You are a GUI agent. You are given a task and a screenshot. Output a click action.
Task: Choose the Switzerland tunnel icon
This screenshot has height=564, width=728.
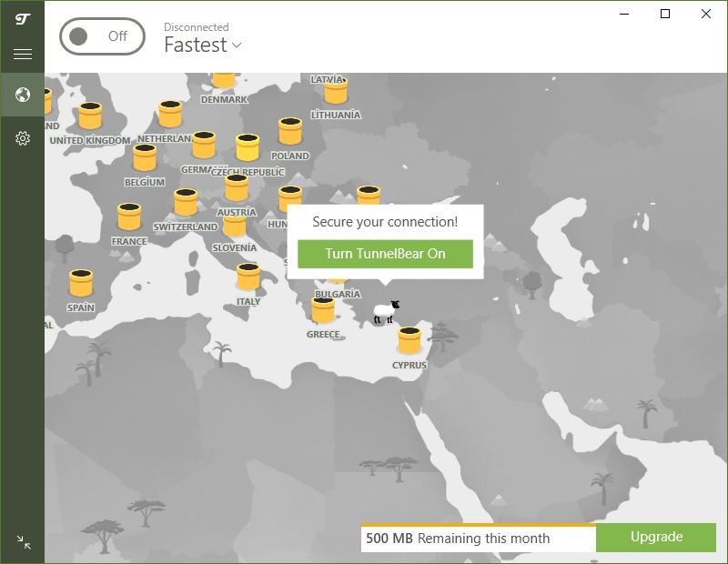pyautogui.click(x=186, y=202)
